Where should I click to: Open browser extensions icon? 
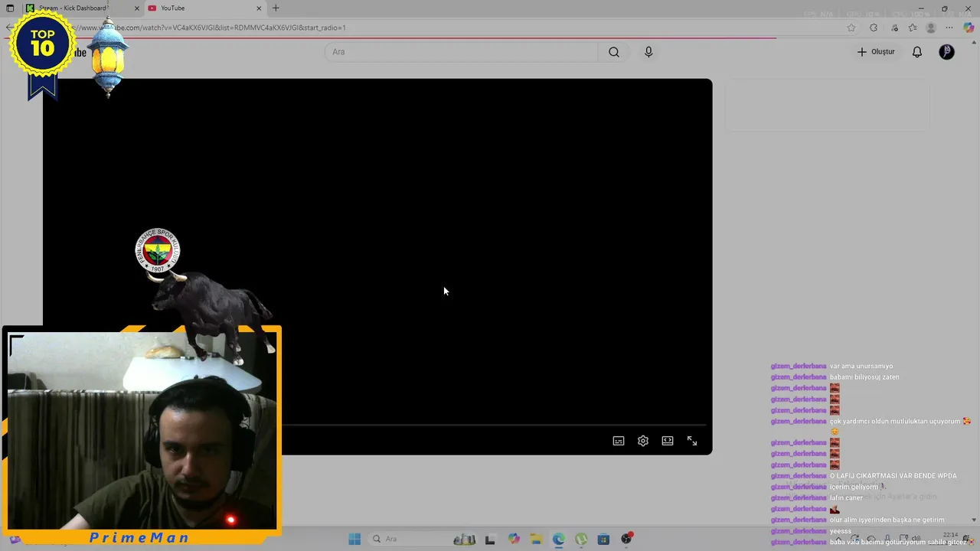874,28
